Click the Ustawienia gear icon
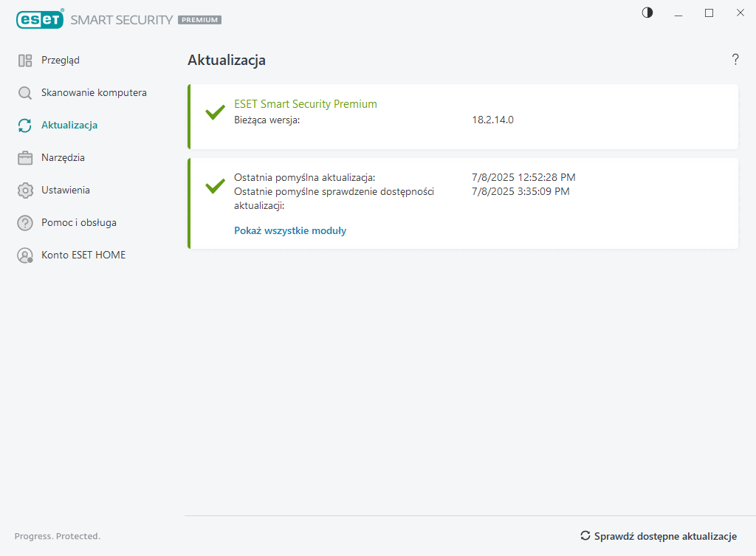 pos(25,191)
